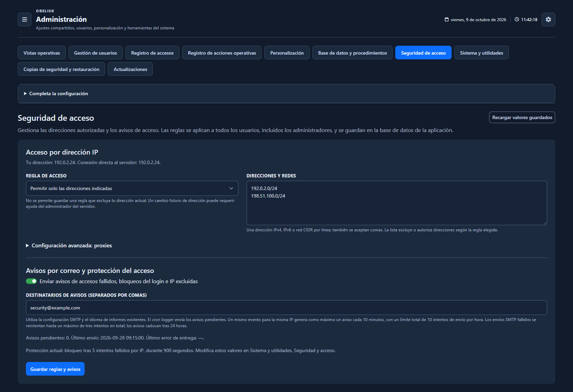Viewport: 573px width, 392px height.
Task: Click the Avisos pendientes status line
Action: click(x=115, y=338)
